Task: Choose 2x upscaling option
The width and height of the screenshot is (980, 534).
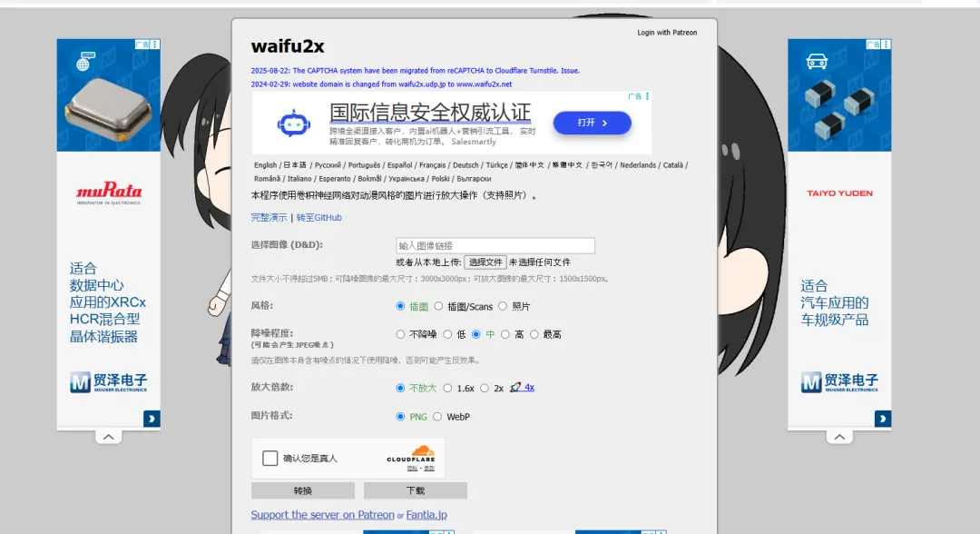Action: point(485,389)
